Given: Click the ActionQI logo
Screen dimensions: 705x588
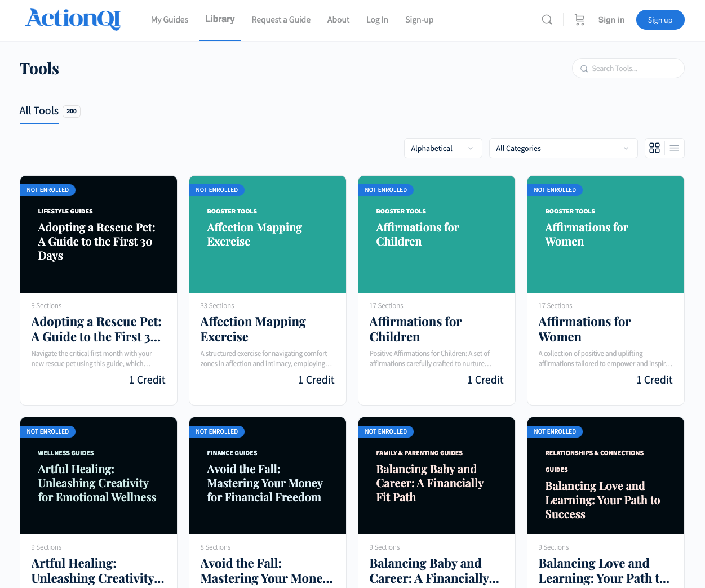Looking at the screenshot, I should click(x=73, y=19).
